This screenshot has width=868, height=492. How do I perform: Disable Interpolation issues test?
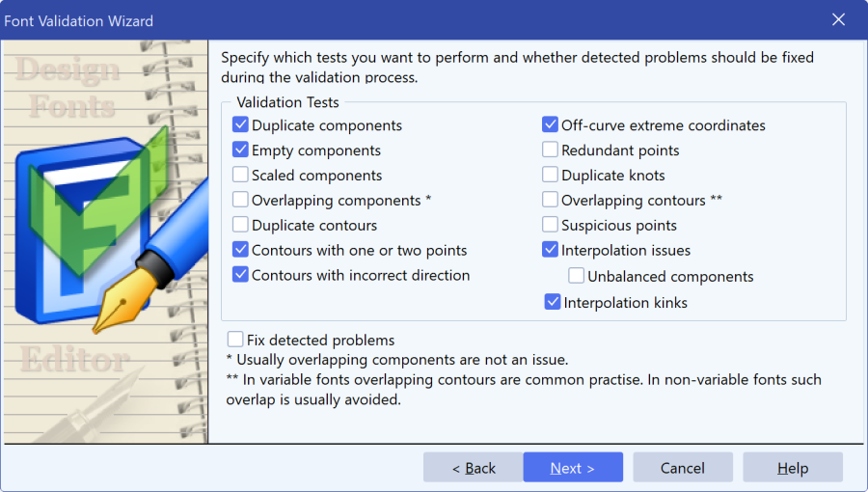pos(550,249)
